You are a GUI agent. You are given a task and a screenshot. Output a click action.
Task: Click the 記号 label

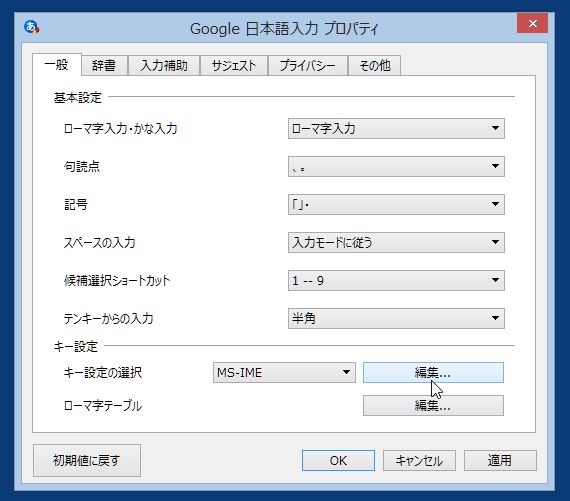pos(76,204)
